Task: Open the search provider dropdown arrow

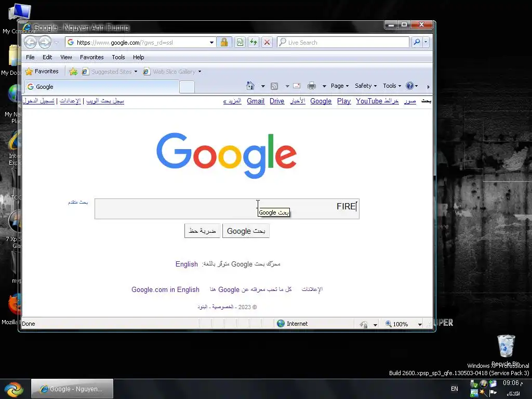Action: click(x=426, y=42)
